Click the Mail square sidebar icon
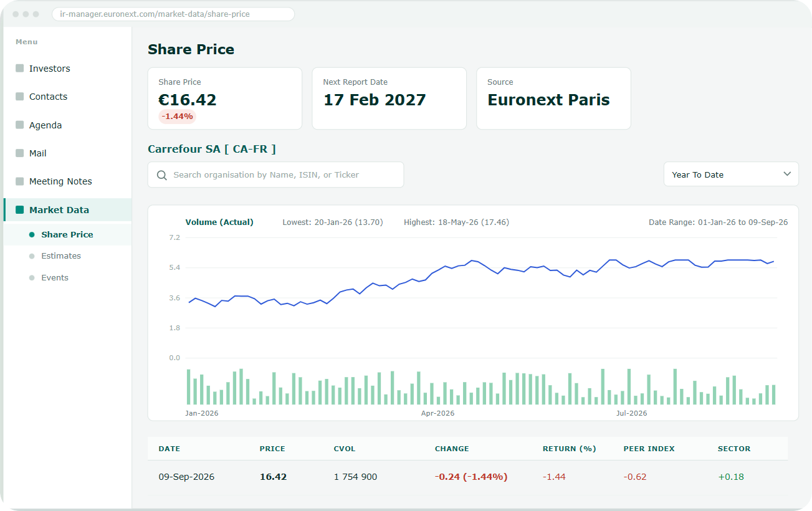The image size is (812, 511). point(20,153)
